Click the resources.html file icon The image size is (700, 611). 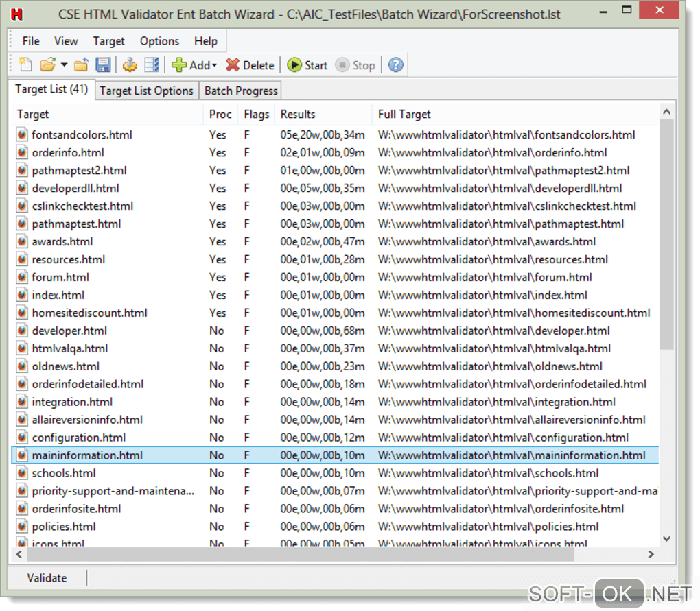point(21,260)
